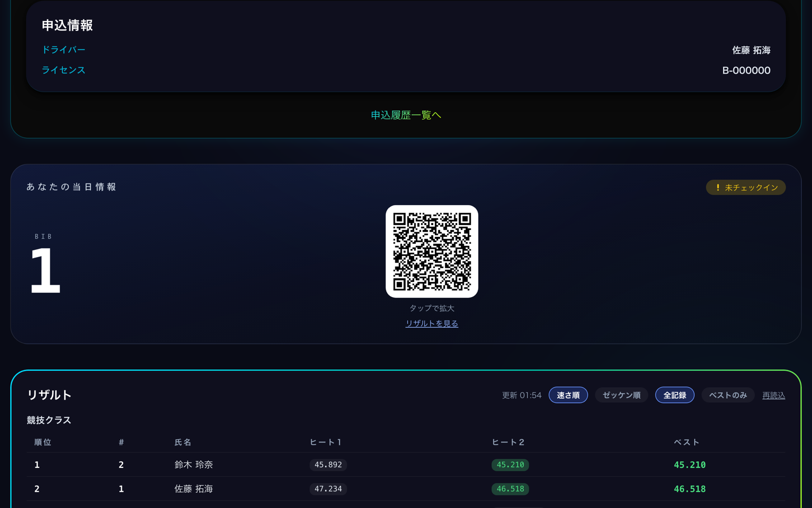Click the ヒート2 column header

(x=508, y=442)
